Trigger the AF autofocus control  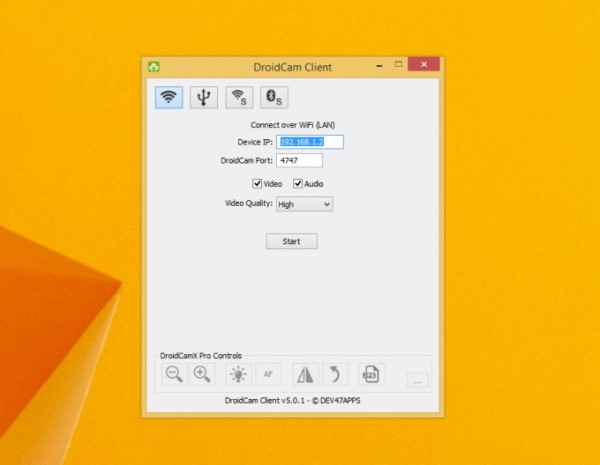coord(268,374)
